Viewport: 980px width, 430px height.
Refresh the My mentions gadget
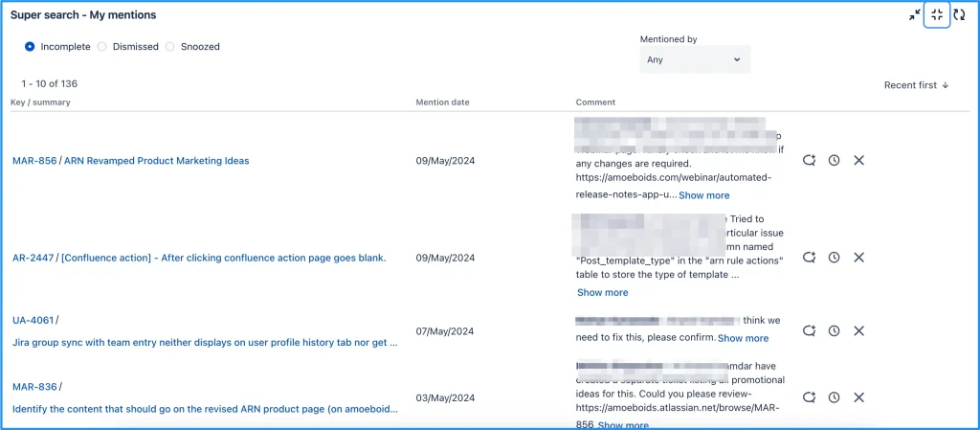coord(959,14)
